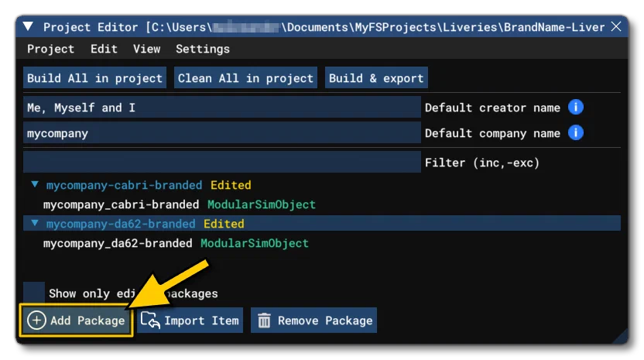This screenshot has width=644, height=360.
Task: Open the View menu
Action: pyautogui.click(x=146, y=49)
